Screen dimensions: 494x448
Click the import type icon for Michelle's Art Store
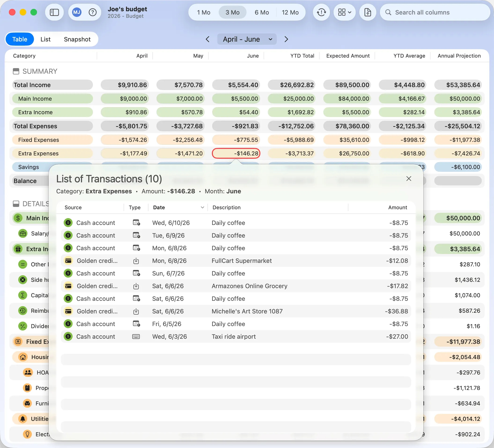pyautogui.click(x=136, y=311)
